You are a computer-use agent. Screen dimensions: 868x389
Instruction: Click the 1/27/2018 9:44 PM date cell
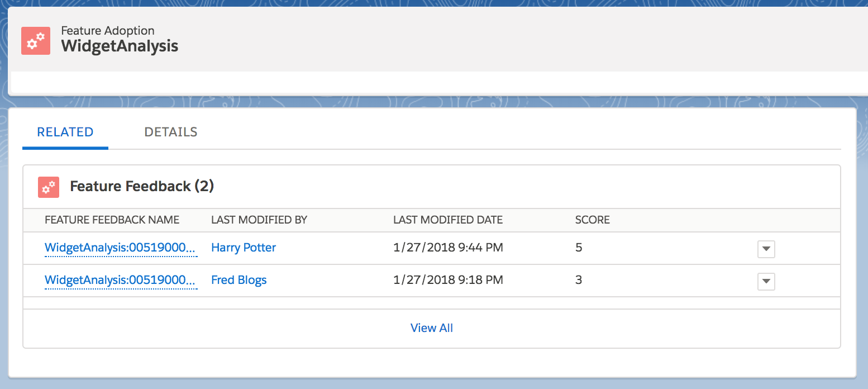[x=448, y=248]
